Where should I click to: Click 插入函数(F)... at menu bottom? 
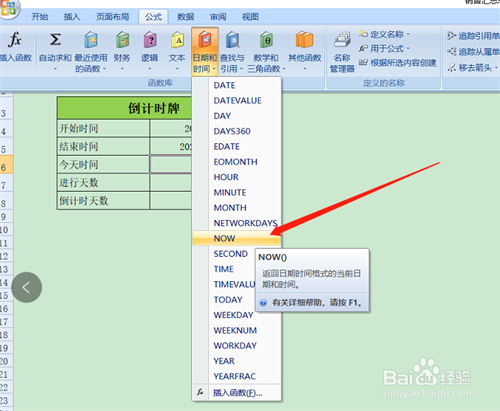point(237,393)
